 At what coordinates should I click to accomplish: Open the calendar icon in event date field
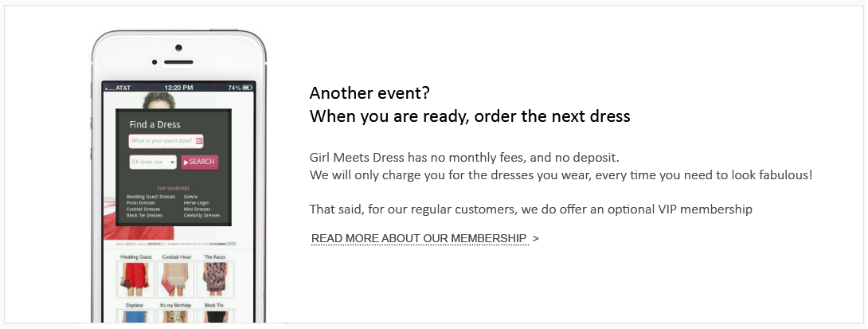(x=199, y=142)
